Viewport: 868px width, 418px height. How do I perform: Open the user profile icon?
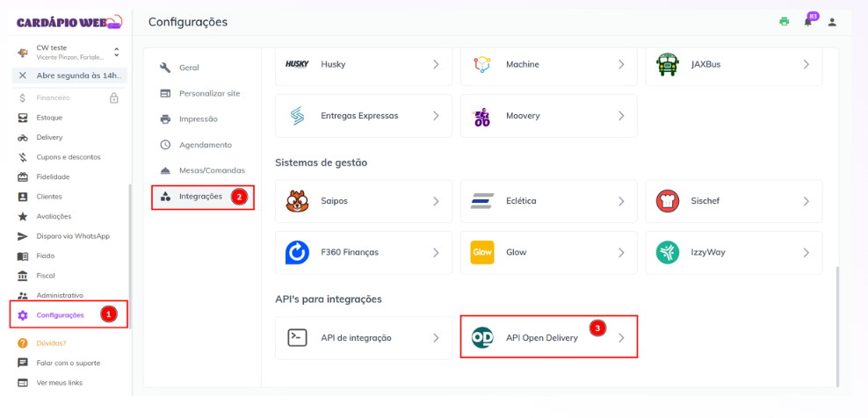click(831, 22)
